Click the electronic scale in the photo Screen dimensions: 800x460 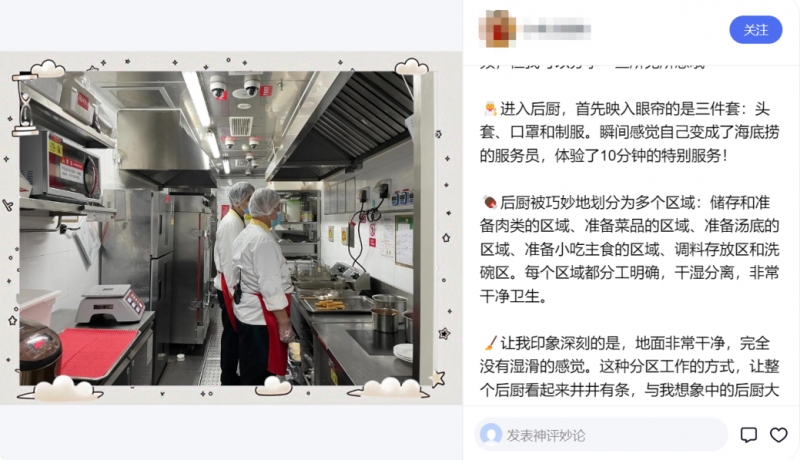[110, 303]
